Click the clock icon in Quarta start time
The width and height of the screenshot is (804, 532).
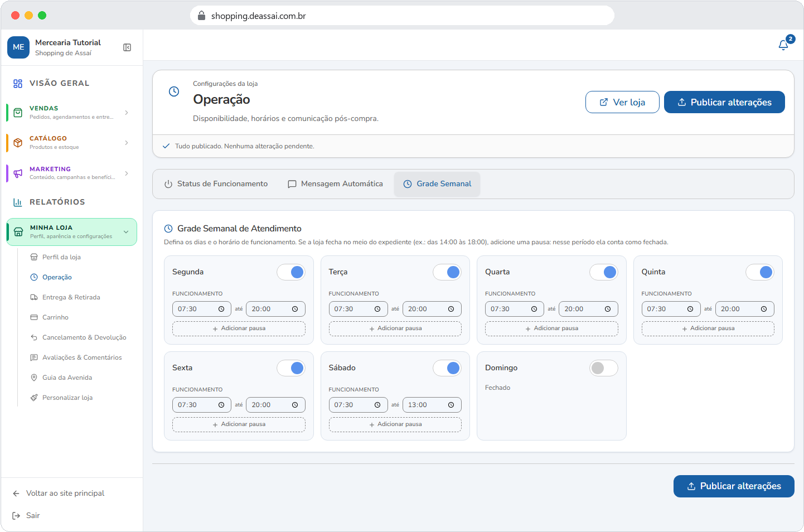[x=534, y=309]
